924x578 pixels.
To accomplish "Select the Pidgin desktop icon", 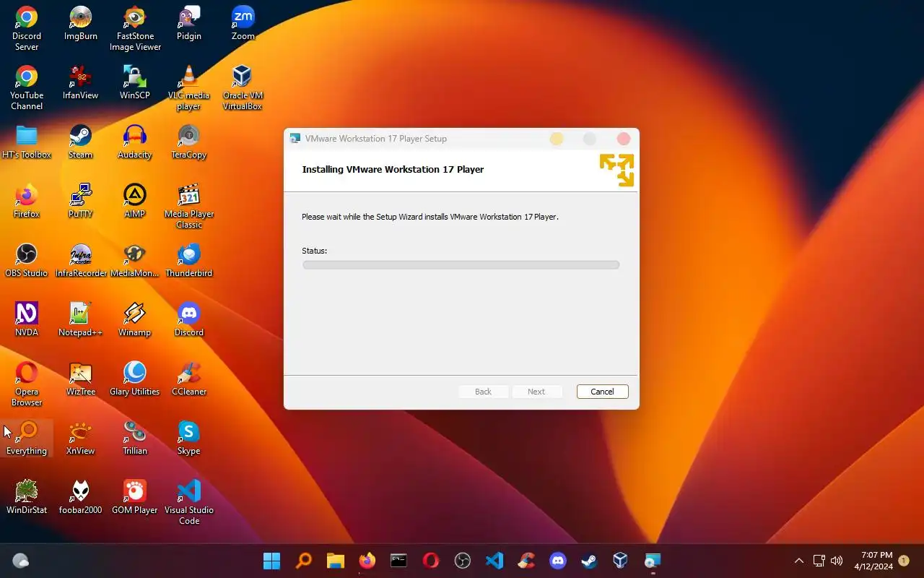I will pyautogui.click(x=188, y=23).
